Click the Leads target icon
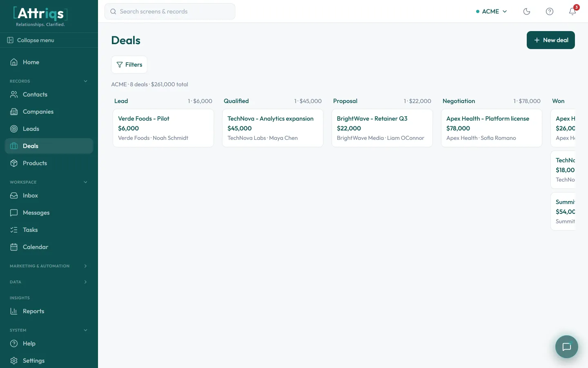The width and height of the screenshot is (588, 368). click(x=14, y=129)
